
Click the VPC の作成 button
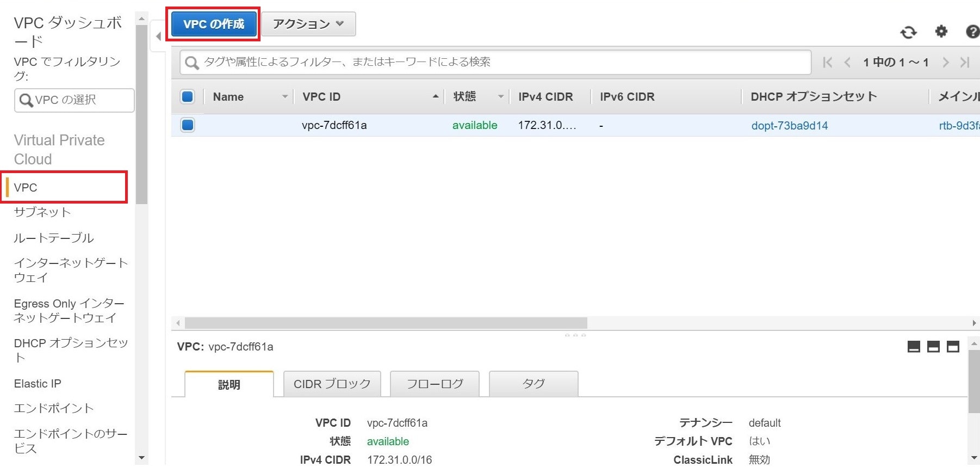pos(214,24)
